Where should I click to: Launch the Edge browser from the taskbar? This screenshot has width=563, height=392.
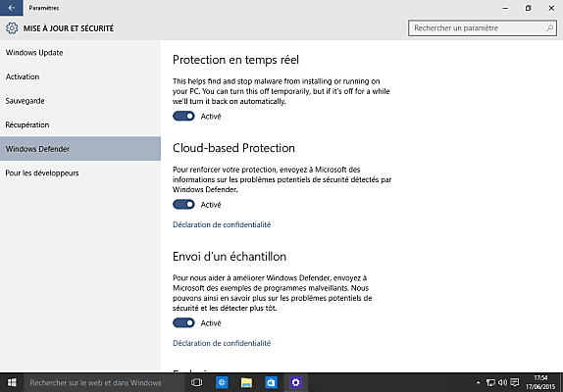[x=222, y=382]
